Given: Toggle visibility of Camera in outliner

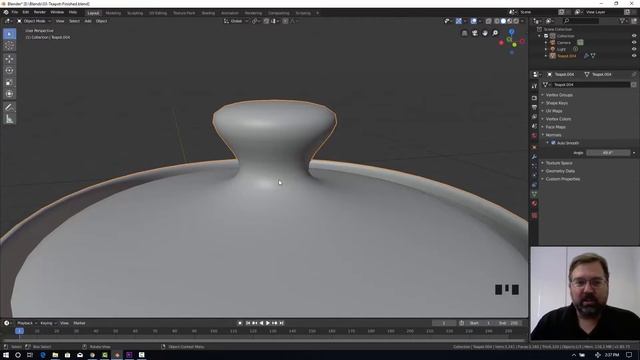Looking at the screenshot, I should point(634,42).
